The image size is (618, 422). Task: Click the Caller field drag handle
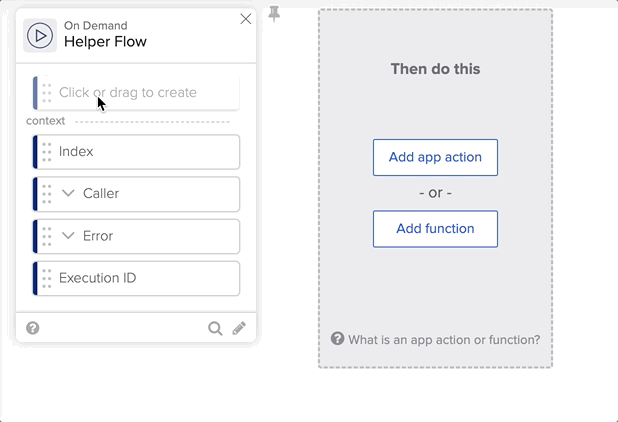(x=47, y=194)
